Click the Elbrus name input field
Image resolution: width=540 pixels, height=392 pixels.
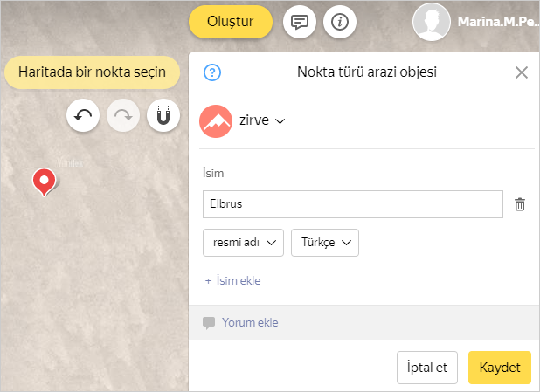tap(352, 204)
